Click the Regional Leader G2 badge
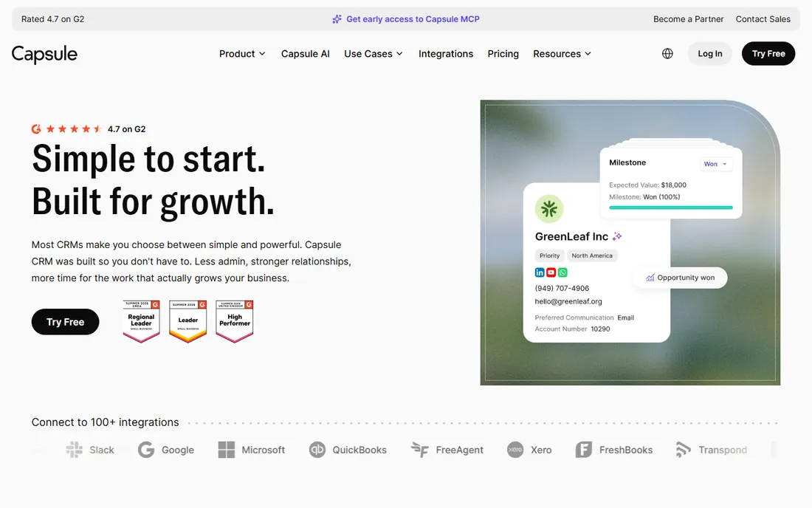This screenshot has height=508, width=812. tap(142, 322)
